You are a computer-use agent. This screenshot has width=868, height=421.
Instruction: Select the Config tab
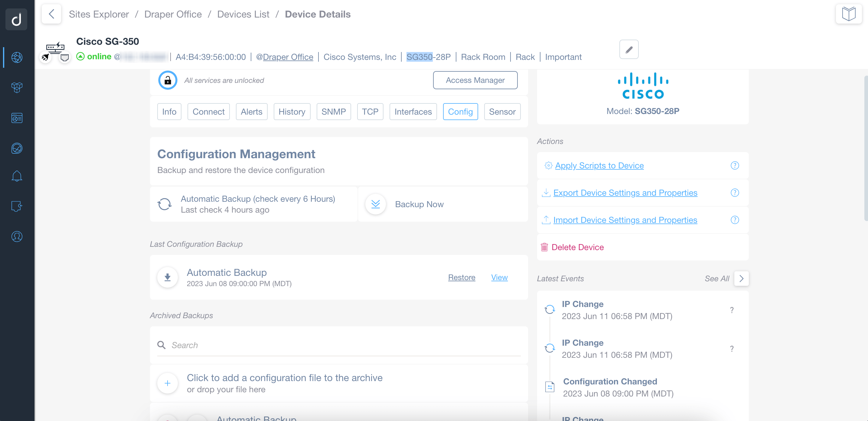[x=460, y=112]
